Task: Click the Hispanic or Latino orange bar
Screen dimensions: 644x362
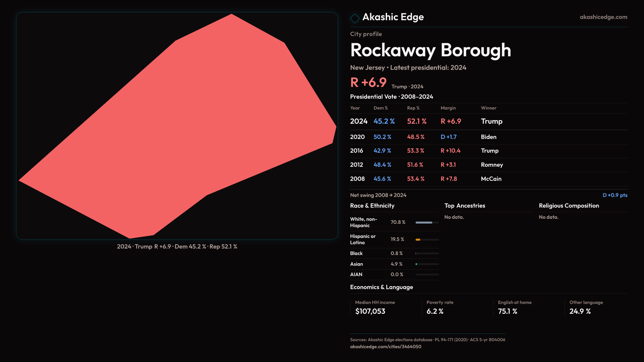Action: coord(418,240)
